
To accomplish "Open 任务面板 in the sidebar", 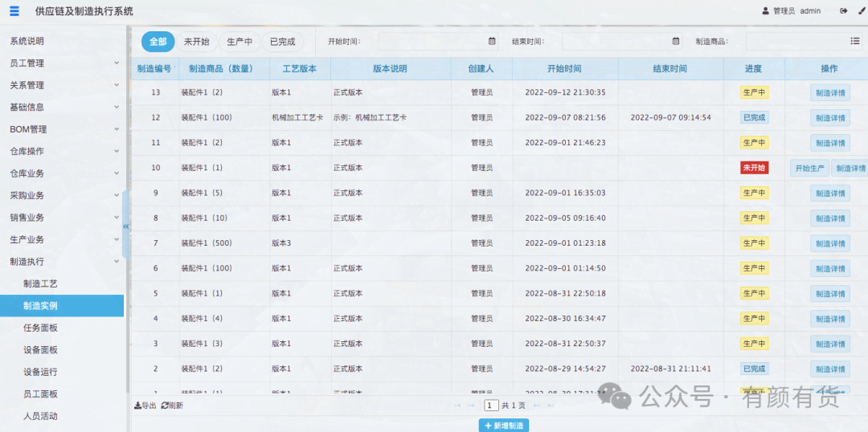I will [x=40, y=328].
